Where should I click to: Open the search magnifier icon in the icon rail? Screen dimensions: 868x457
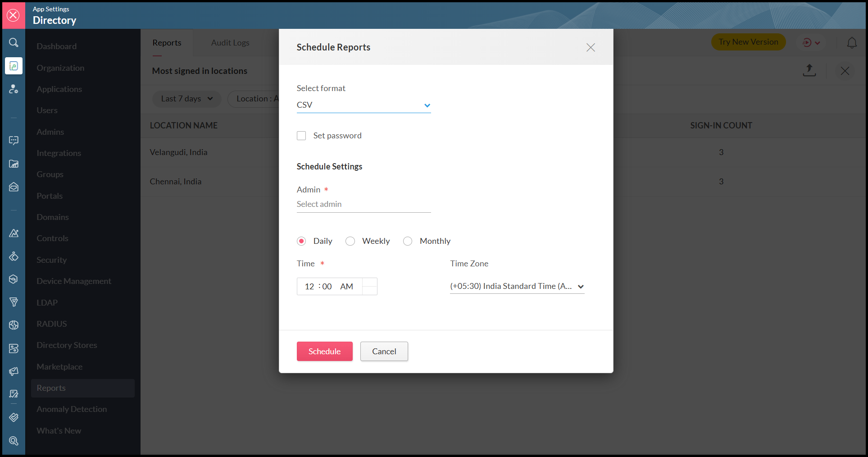pyautogui.click(x=14, y=42)
